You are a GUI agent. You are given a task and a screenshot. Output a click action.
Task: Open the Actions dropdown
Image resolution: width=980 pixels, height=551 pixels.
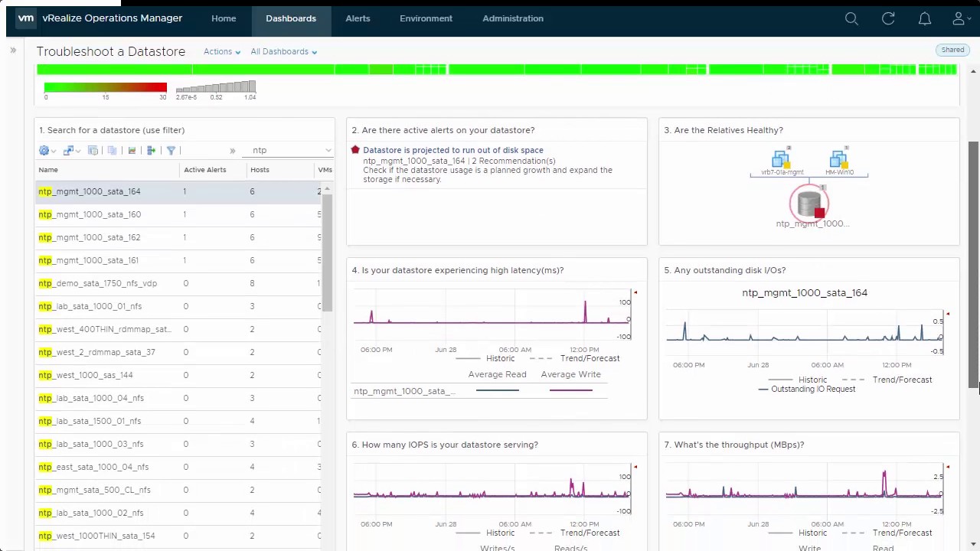pos(221,51)
